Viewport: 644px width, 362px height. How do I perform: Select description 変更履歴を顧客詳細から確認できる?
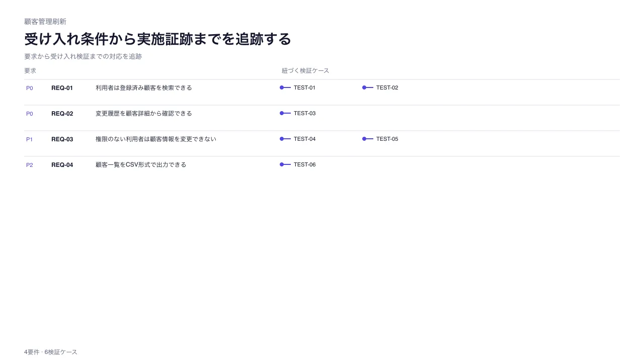pos(144,113)
